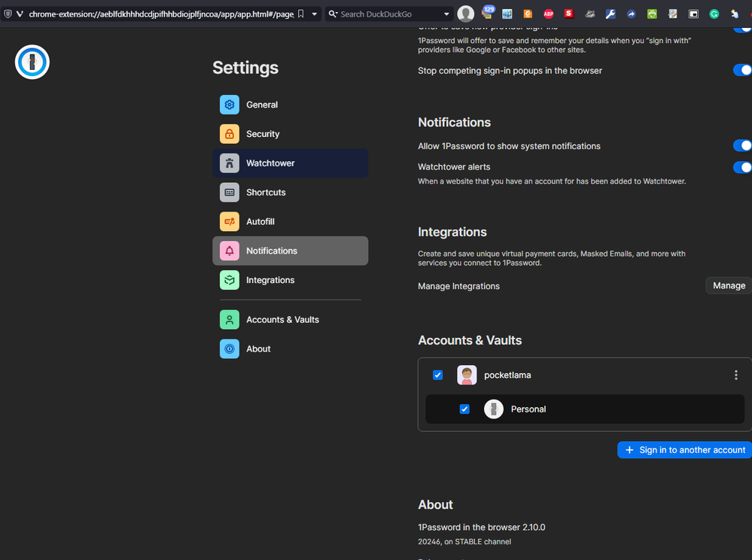Open the pocketlama three-dot menu
The height and width of the screenshot is (560, 752).
(x=735, y=375)
